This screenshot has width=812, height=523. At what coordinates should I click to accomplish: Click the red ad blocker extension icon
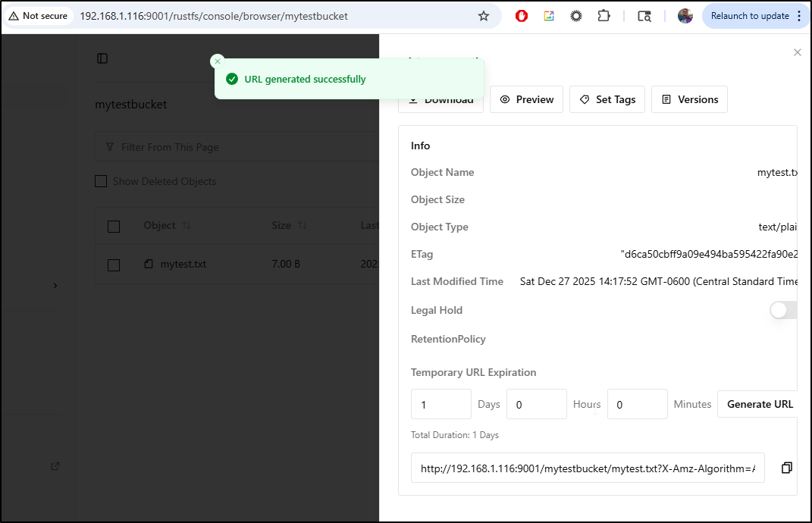click(522, 16)
